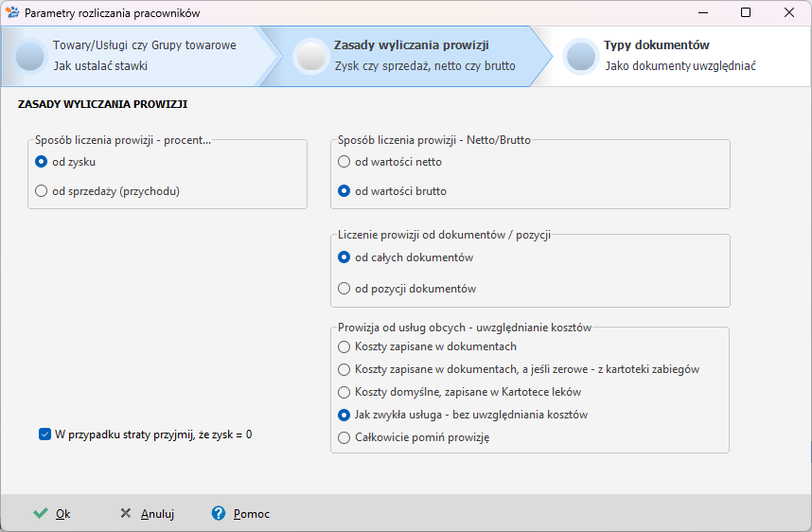
Task: Click the app icon in title bar
Action: (12, 12)
